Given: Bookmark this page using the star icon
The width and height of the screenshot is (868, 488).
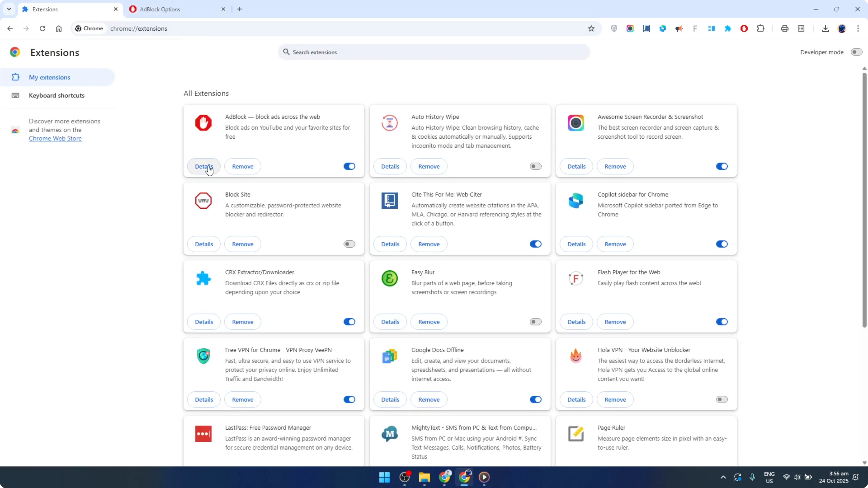Looking at the screenshot, I should tap(592, 28).
